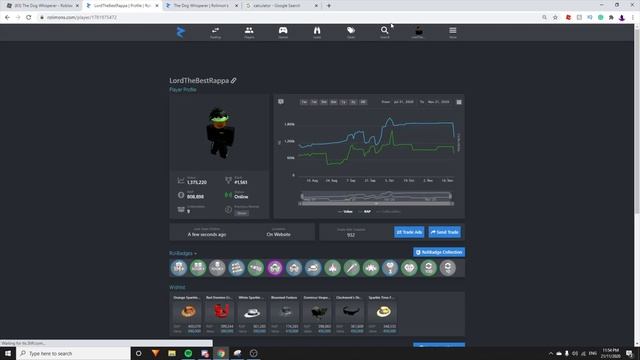The image size is (640, 360).
Task: Open the More hamburger menu
Action: pos(453,33)
